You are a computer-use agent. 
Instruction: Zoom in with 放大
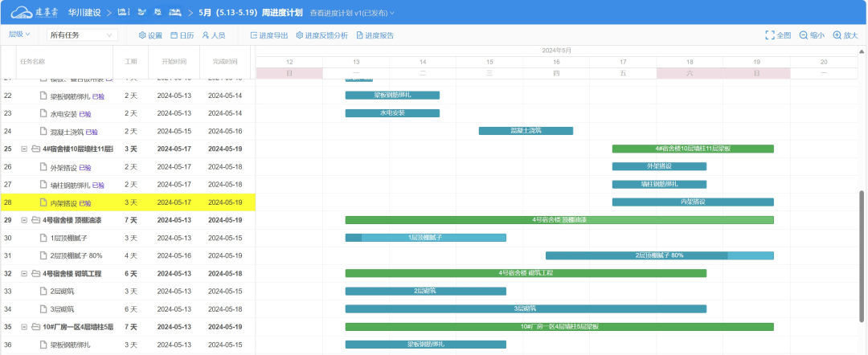click(x=845, y=35)
